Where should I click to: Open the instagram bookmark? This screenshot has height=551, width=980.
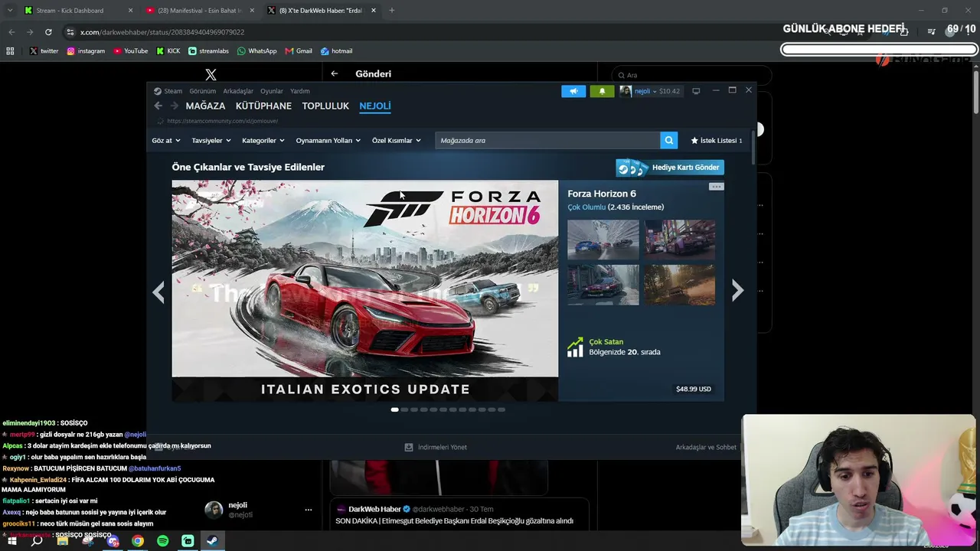pos(86,51)
